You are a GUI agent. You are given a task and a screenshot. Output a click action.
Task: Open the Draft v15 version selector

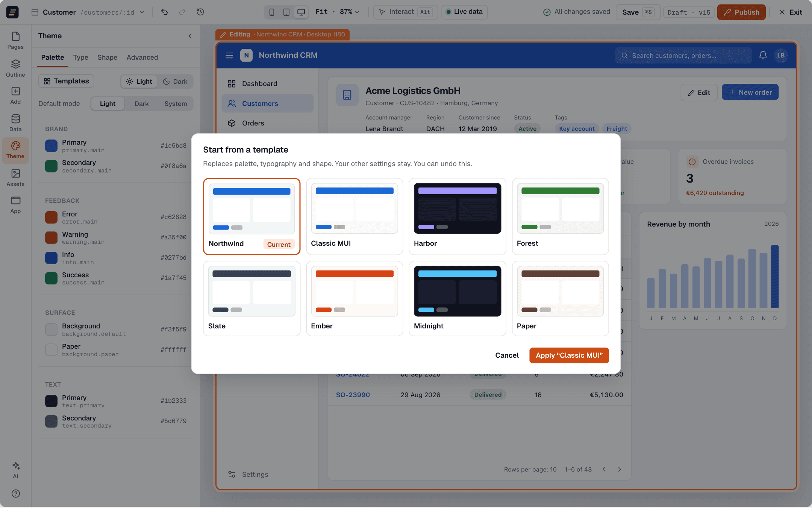click(689, 12)
